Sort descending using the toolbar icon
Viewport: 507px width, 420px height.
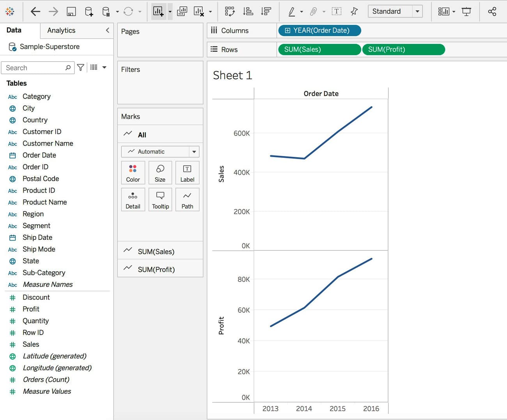266,12
